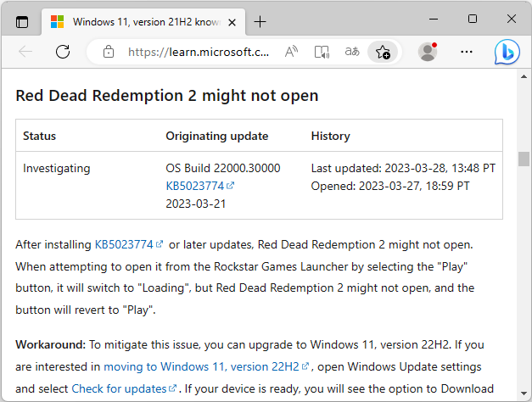View site information lock icon

(109, 52)
